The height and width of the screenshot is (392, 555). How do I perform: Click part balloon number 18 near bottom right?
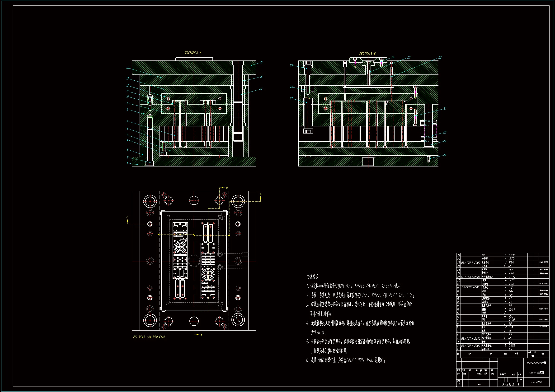[x=445, y=155]
